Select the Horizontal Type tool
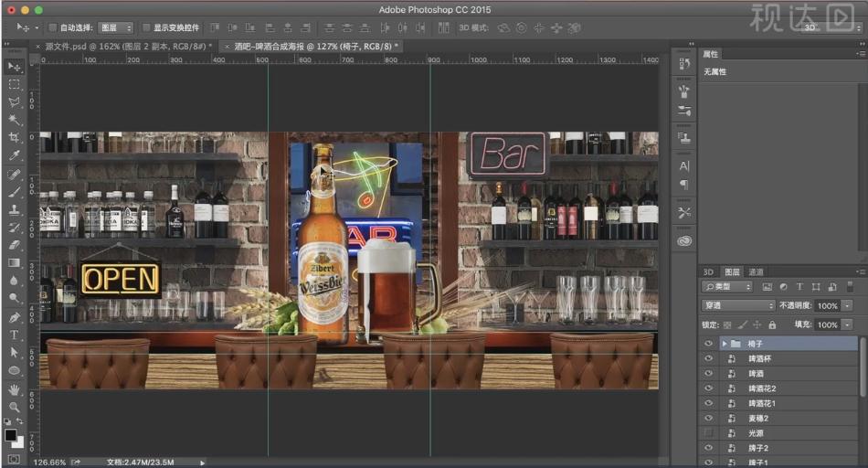Viewport: 868px width, 468px height. tap(14, 335)
